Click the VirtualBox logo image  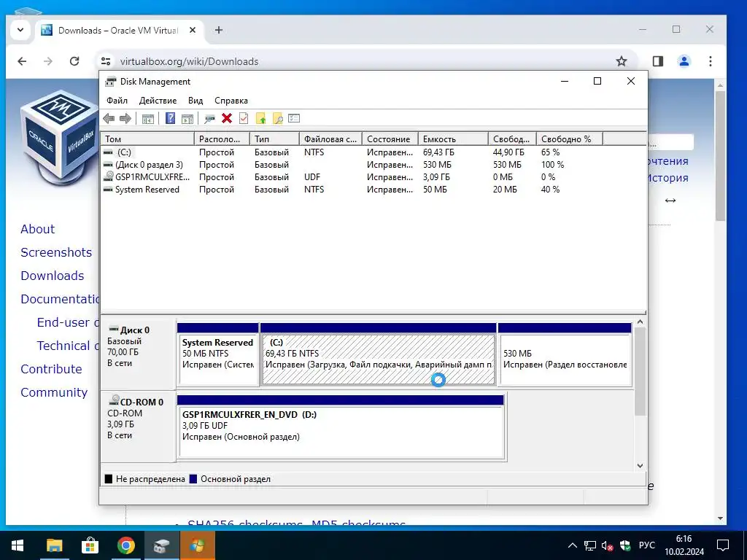point(60,136)
